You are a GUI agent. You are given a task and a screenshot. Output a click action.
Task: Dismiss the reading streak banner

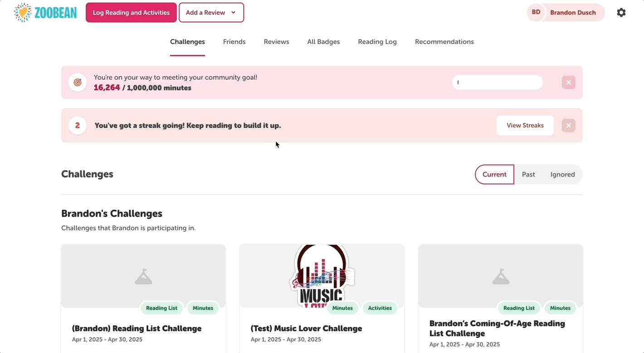[x=568, y=125]
